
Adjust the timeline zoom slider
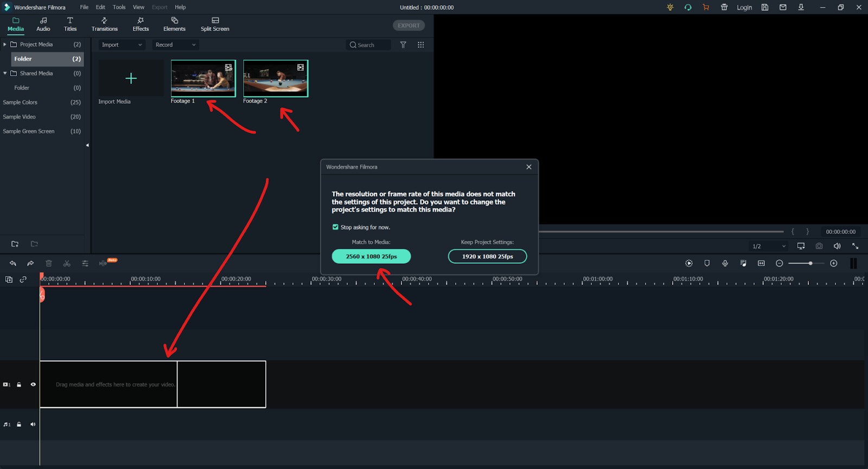coord(807,263)
